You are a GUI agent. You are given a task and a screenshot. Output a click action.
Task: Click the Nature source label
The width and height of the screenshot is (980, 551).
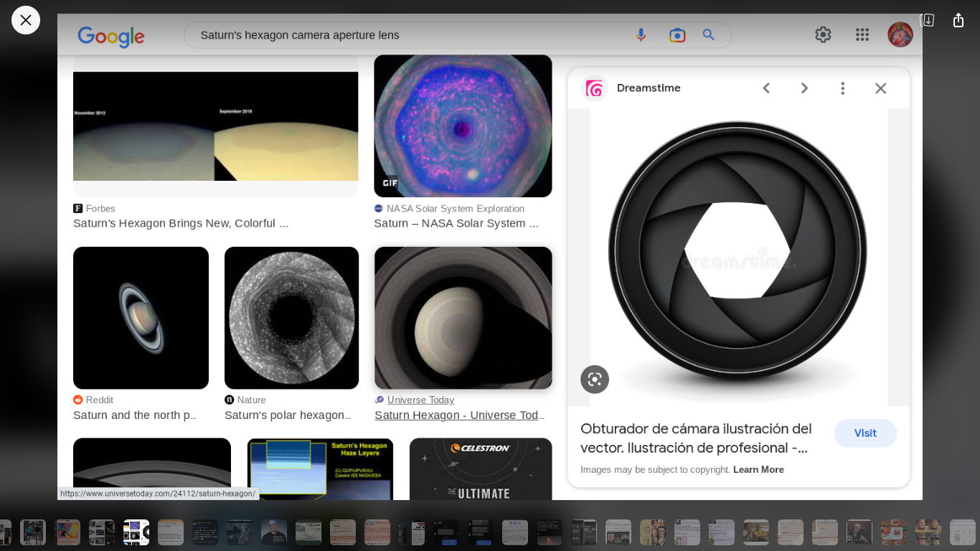251,400
